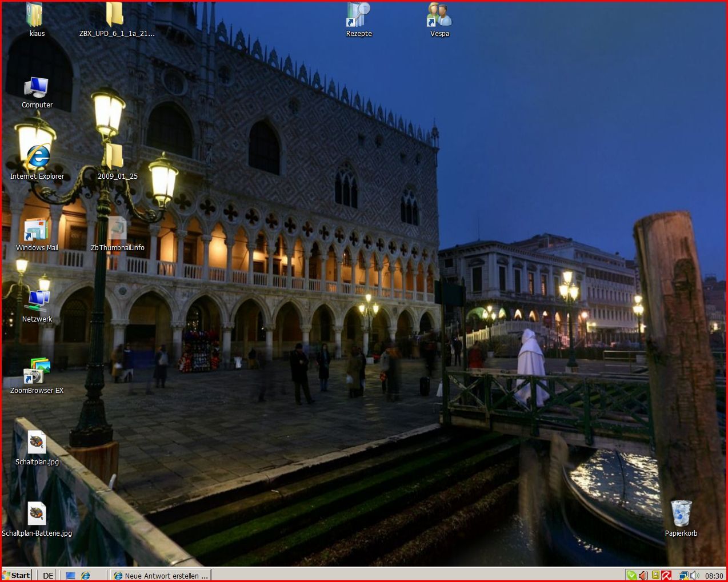Select the Rezepte shortcut icon
This screenshot has width=728, height=582.
(358, 15)
